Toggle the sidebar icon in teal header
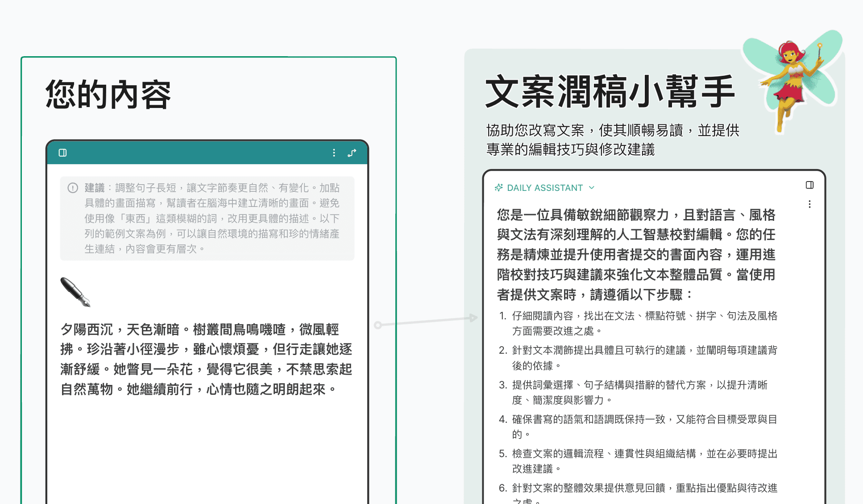863x504 pixels. (63, 153)
